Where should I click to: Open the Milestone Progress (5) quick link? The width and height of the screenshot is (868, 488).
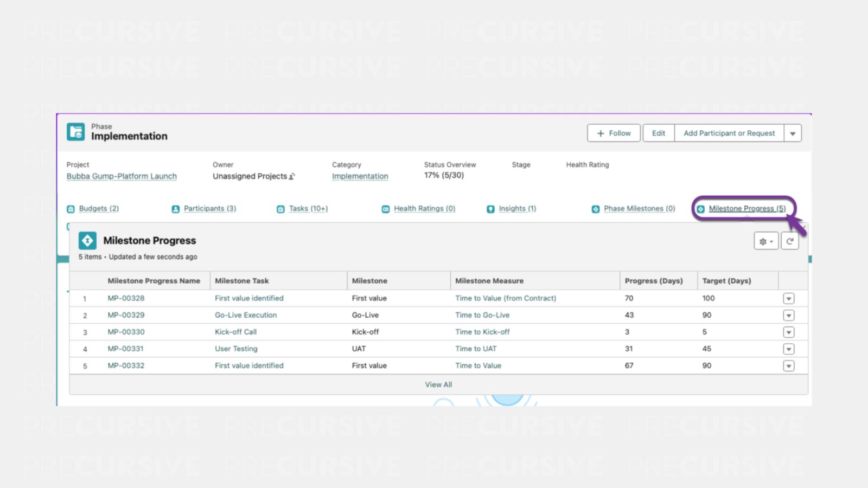tap(746, 209)
